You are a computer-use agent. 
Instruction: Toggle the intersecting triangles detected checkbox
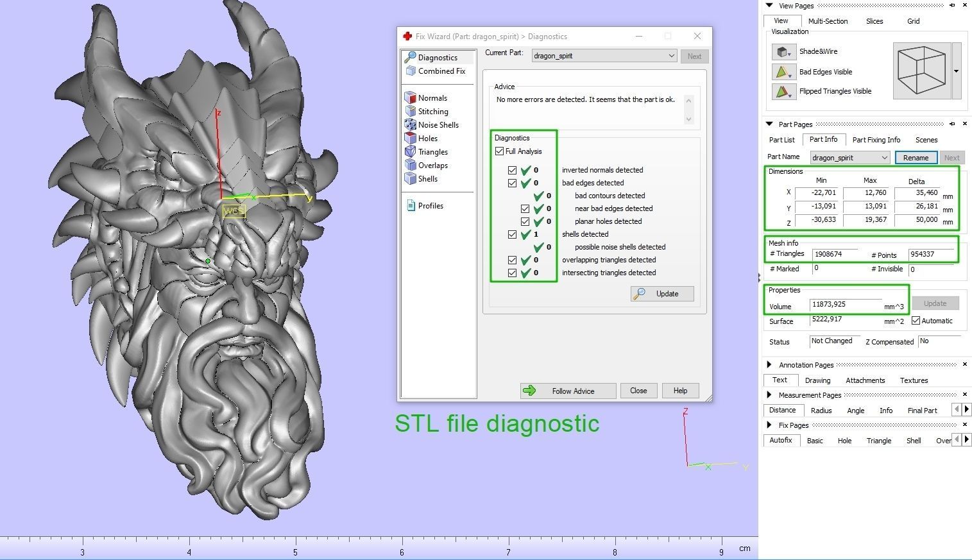click(x=512, y=273)
